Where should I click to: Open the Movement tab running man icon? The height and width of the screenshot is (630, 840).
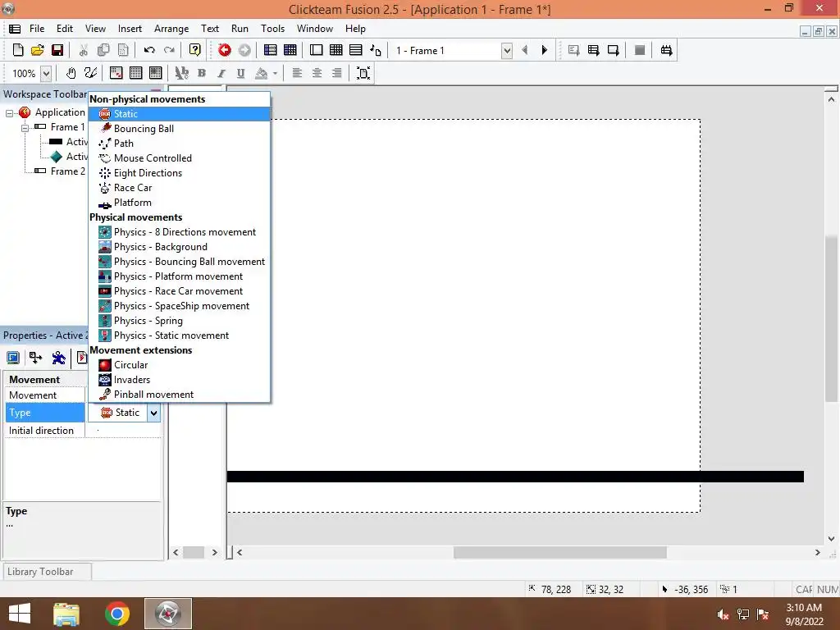[x=58, y=358]
